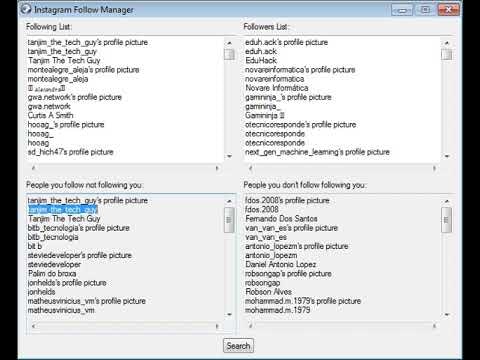Click the Instagram Follow Manager title bar icon
480x360 pixels.
click(26, 9)
